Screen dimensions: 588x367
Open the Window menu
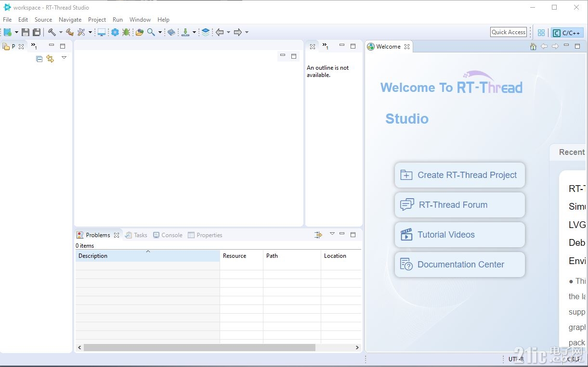(140, 20)
